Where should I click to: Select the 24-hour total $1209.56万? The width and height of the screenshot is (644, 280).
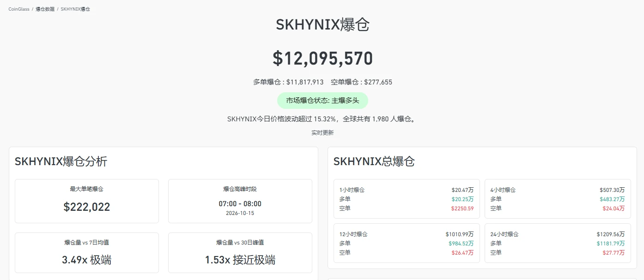(611, 234)
